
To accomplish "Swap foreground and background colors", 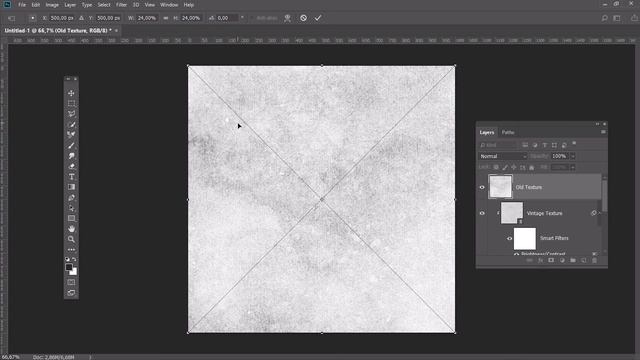I will (74, 259).
